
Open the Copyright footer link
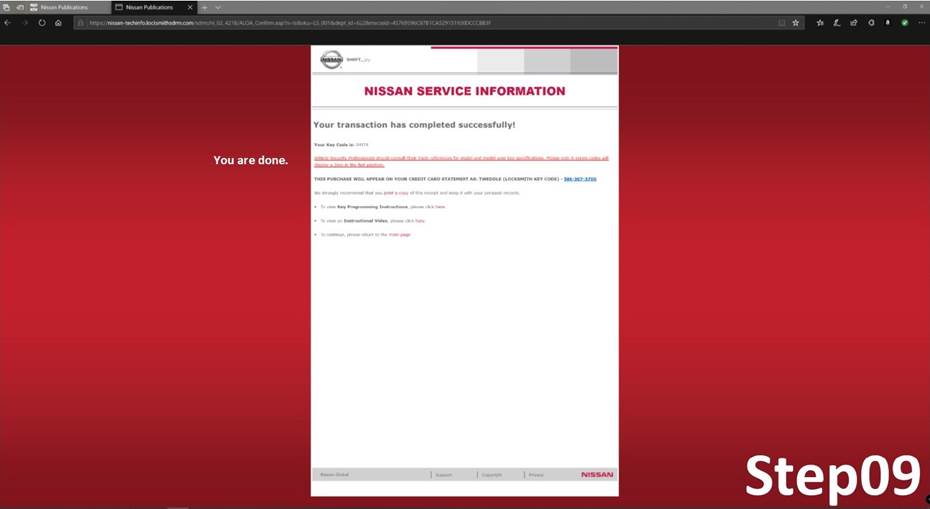pyautogui.click(x=492, y=475)
